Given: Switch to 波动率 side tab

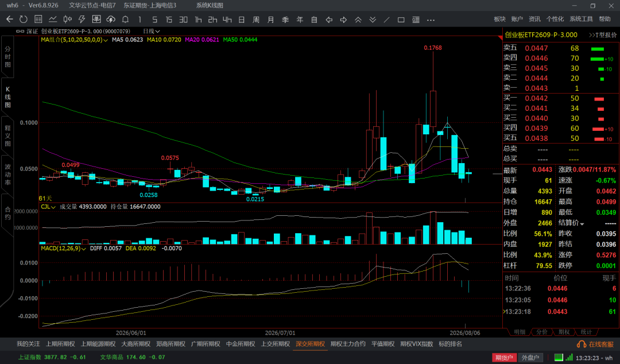Looking at the screenshot, I should [x=7, y=175].
